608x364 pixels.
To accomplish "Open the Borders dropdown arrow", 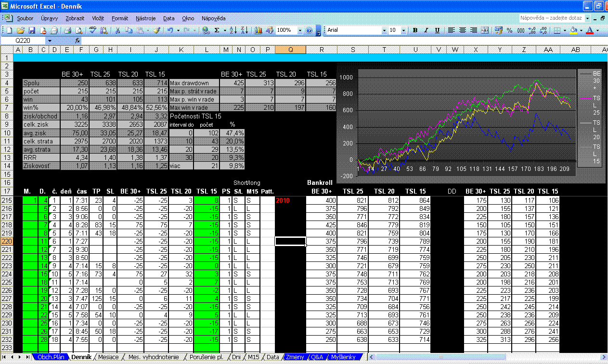I will (565, 30).
